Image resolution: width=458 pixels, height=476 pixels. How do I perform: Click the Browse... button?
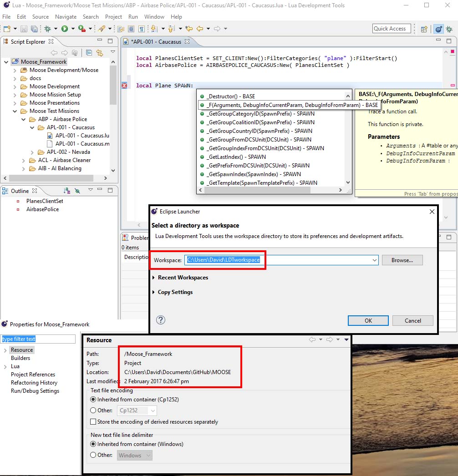tap(402, 260)
